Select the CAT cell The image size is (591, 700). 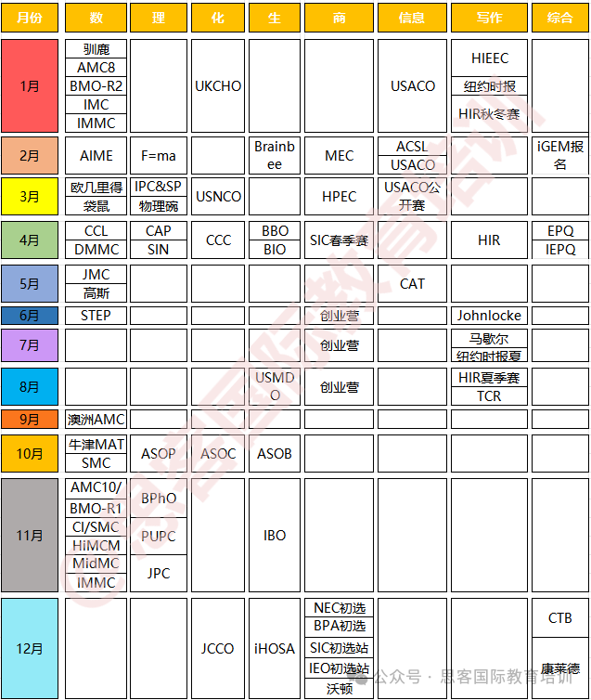(x=412, y=284)
